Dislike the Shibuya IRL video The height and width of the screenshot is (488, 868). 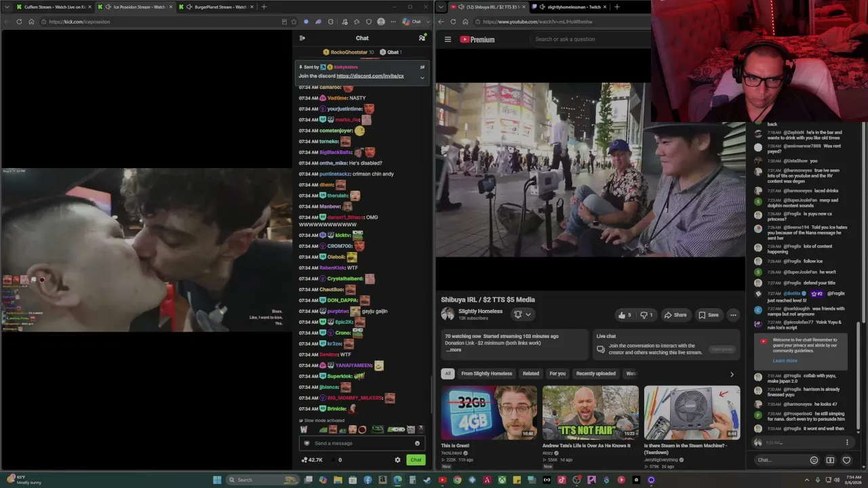[647, 314]
